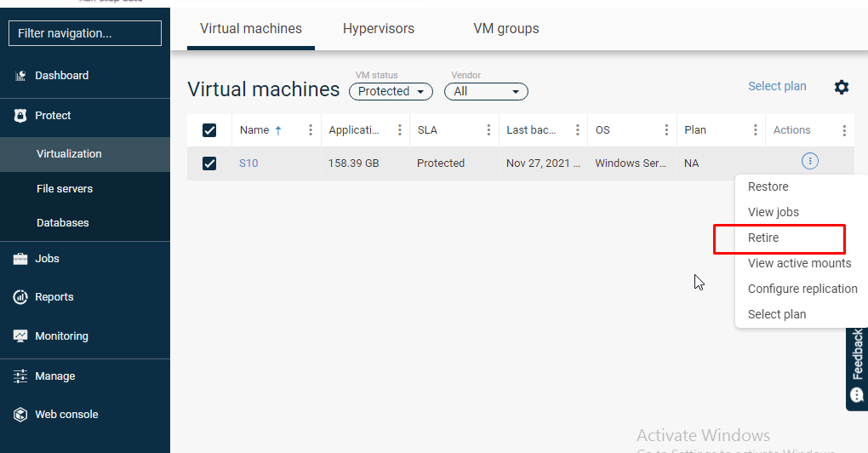Uncheck the S10 row checkbox
This screenshot has height=453, width=868.
coord(209,163)
